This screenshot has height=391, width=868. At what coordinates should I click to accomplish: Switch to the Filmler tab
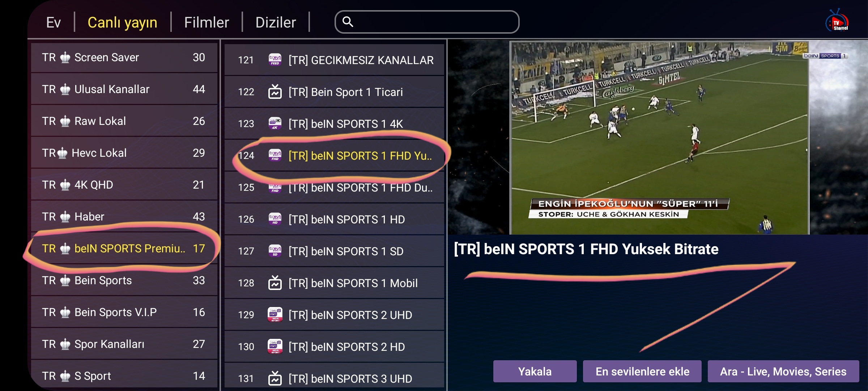[x=207, y=22]
